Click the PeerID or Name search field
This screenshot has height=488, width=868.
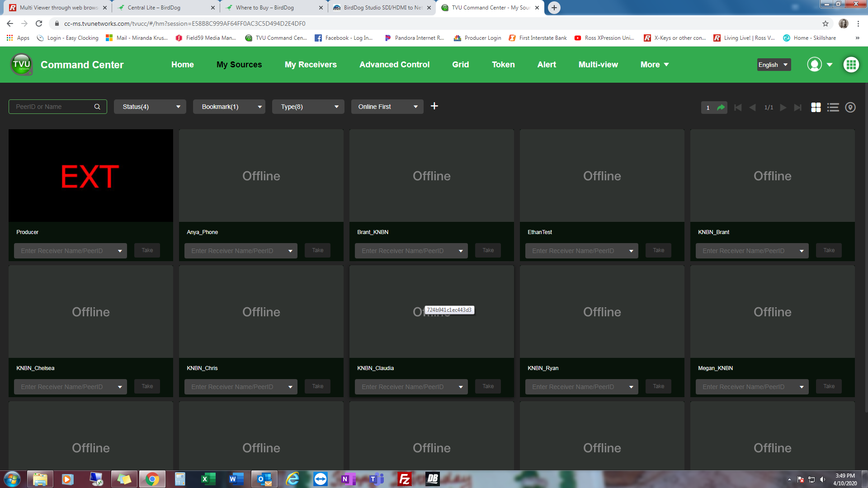point(52,107)
